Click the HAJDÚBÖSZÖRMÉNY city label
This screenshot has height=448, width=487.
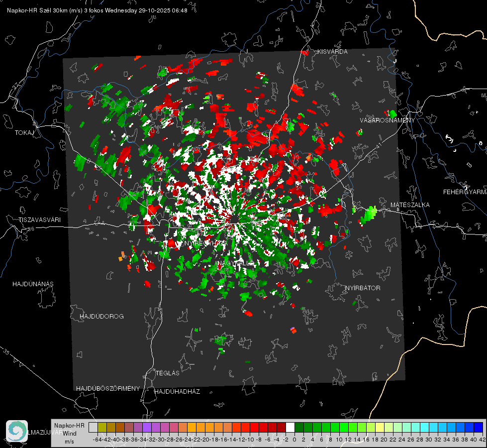coord(108,389)
